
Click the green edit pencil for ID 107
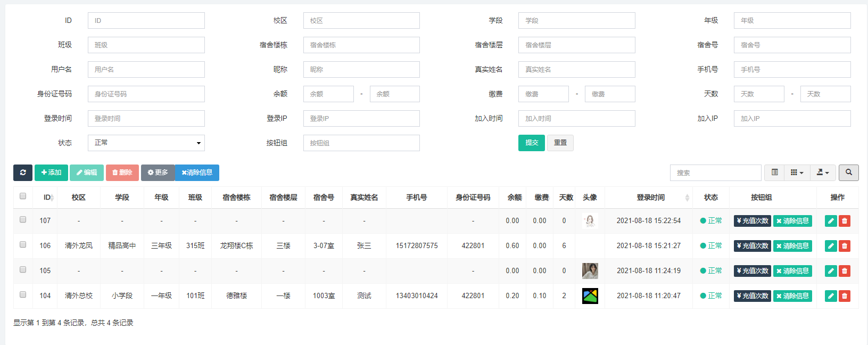click(831, 221)
